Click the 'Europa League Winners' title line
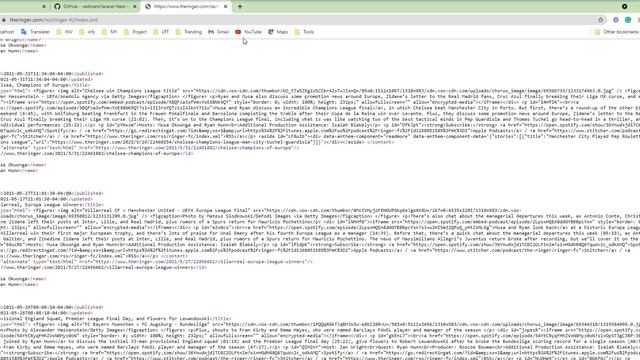The width and height of the screenshot is (640, 360). pos(52,205)
